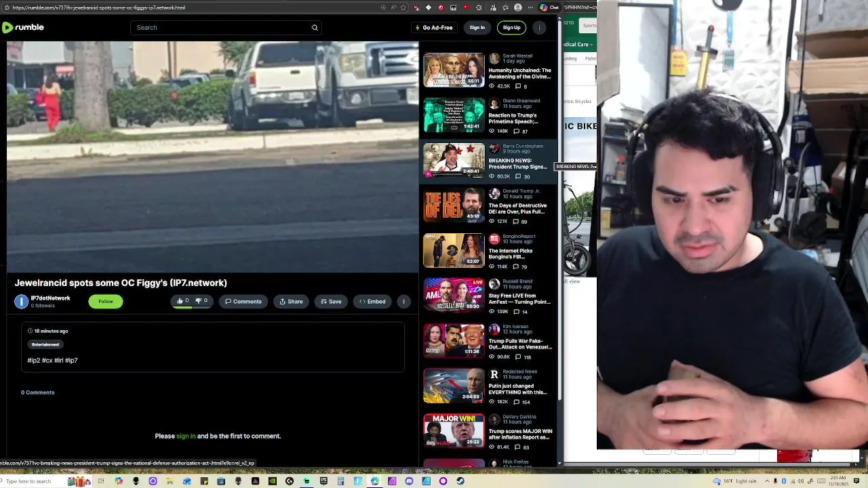Click the search magnifier icon in Rumble search

click(315, 28)
